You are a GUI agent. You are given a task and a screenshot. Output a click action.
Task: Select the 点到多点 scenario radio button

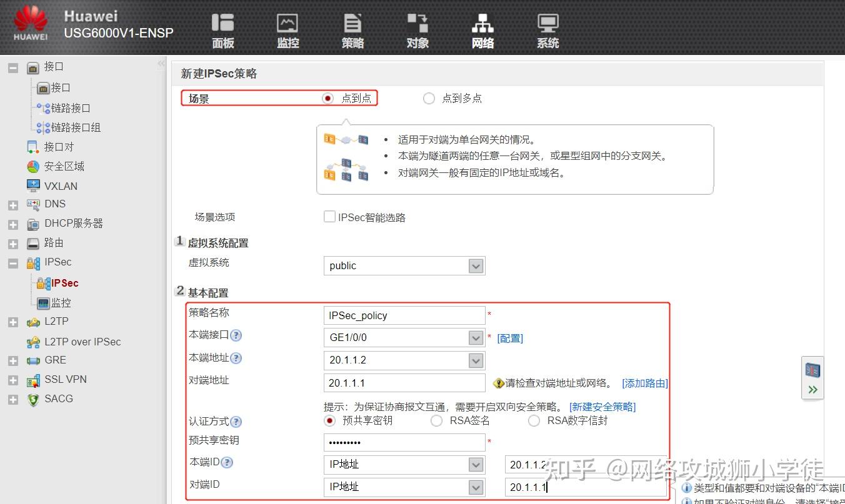coord(429,98)
